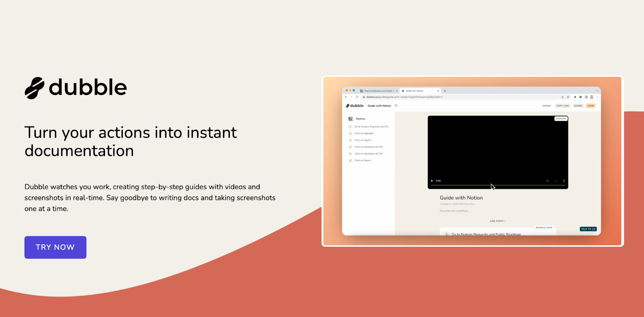Select step 2 Click on highlight
This screenshot has height=317, width=644.
click(x=361, y=133)
